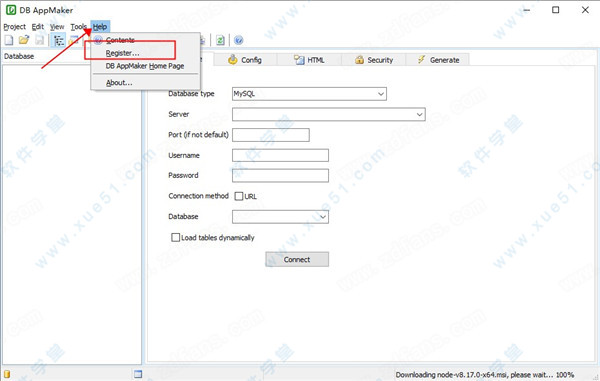Viewport: 600px width, 381px height.
Task: Click the Username input field
Action: click(x=280, y=155)
